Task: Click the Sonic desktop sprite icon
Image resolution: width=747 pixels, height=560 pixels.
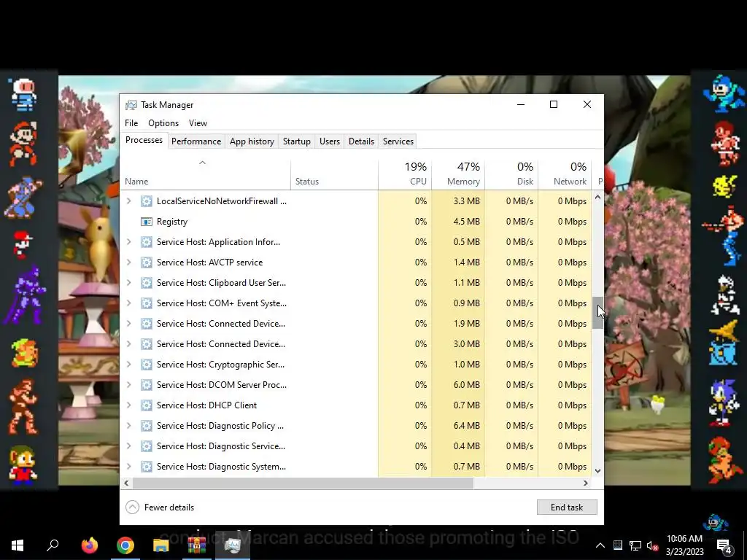Action: 724,402
